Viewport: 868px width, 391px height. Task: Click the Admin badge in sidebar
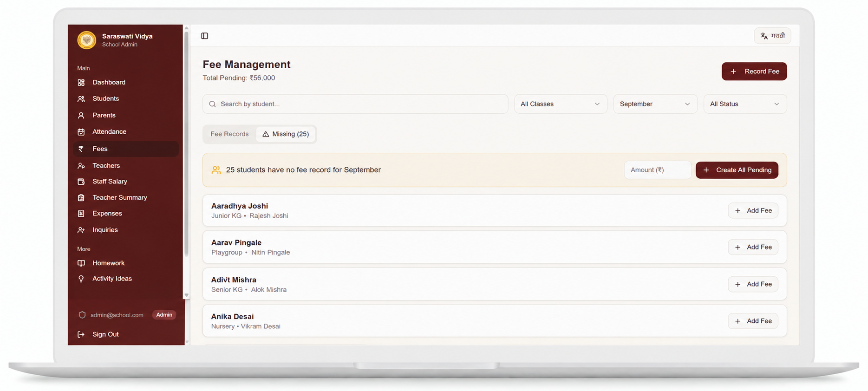164,315
